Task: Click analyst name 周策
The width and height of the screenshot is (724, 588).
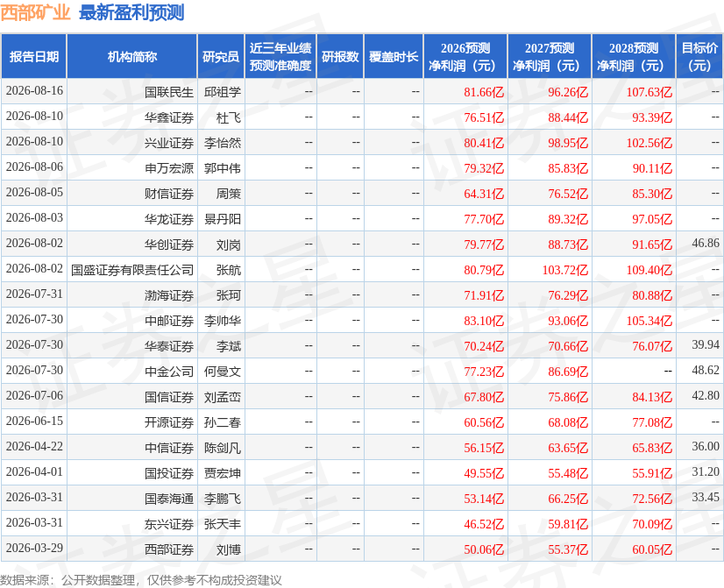Action: pyautogui.click(x=229, y=194)
